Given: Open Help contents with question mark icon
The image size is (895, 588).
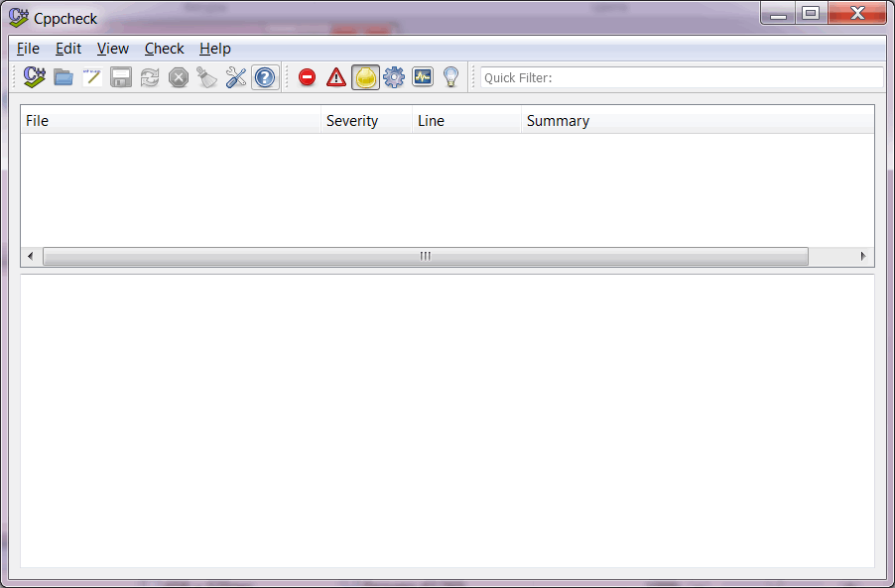Looking at the screenshot, I should click(x=265, y=77).
